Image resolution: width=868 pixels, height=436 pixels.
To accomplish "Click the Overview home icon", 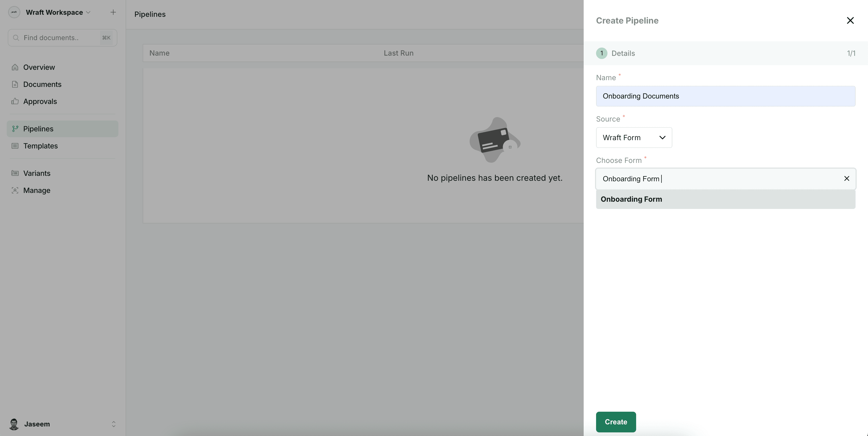I will pyautogui.click(x=15, y=67).
